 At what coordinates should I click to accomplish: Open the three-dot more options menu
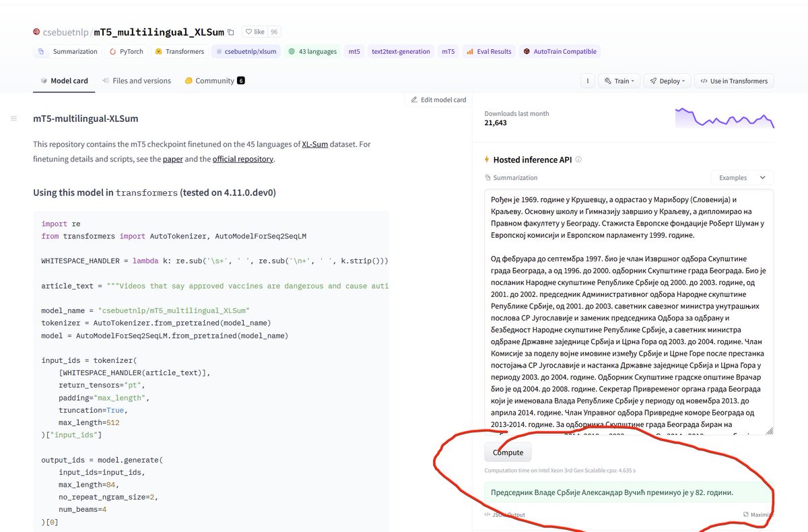[588, 81]
